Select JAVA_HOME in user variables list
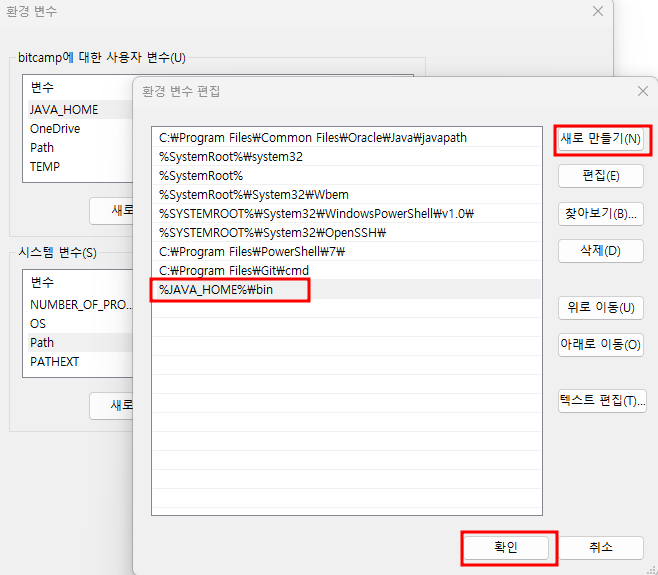658x575 pixels. click(x=80, y=110)
